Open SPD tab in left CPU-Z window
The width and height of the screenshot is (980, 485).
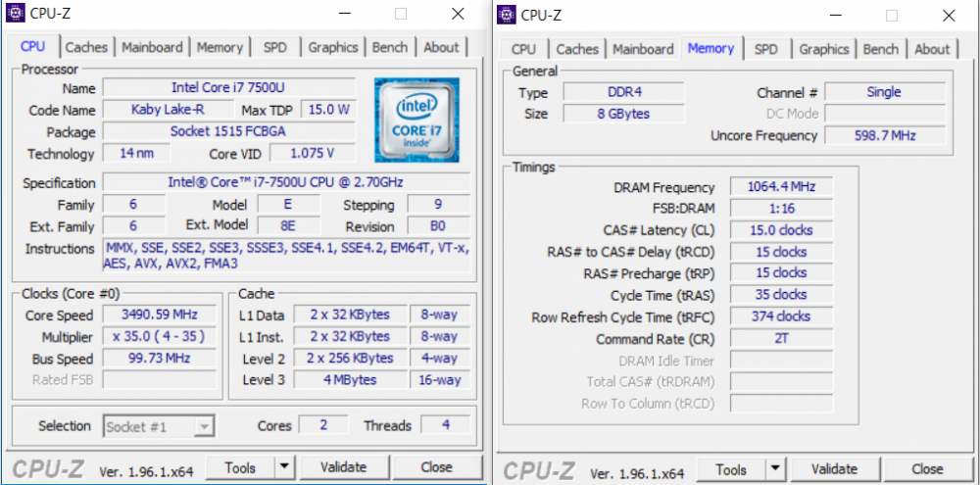coord(274,47)
